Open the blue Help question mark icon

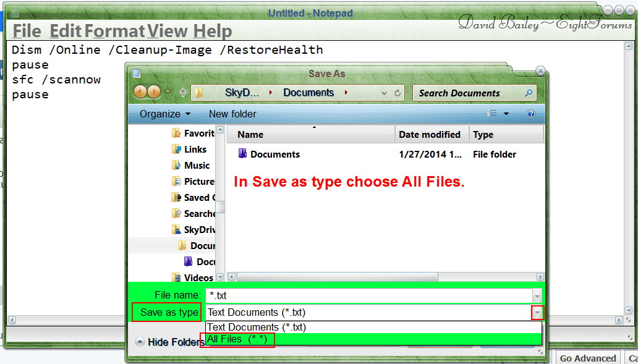coord(530,114)
